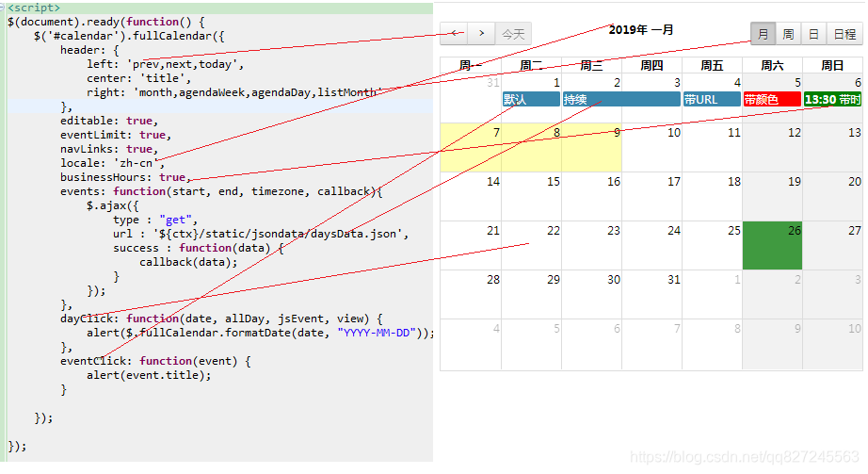Go to next month with right arrow
The width and height of the screenshot is (868, 474).
pyautogui.click(x=482, y=33)
